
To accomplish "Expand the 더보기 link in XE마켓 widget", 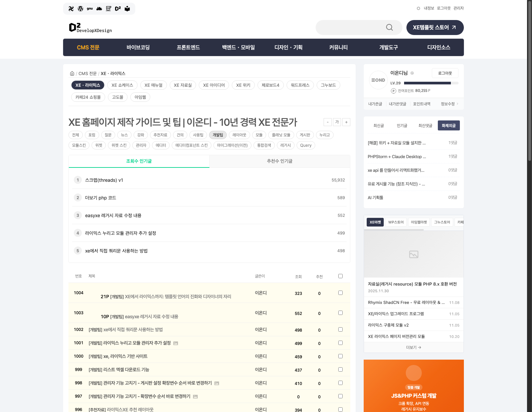I will [413, 347].
